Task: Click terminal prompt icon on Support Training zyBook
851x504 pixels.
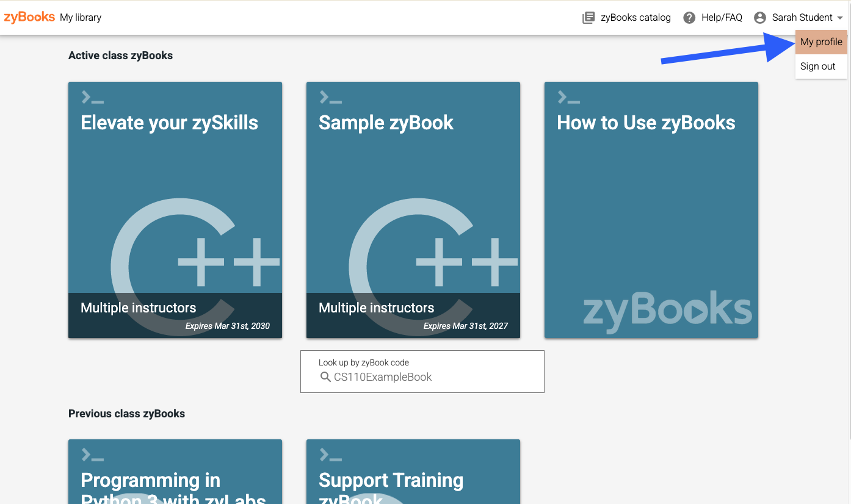Action: point(330,455)
